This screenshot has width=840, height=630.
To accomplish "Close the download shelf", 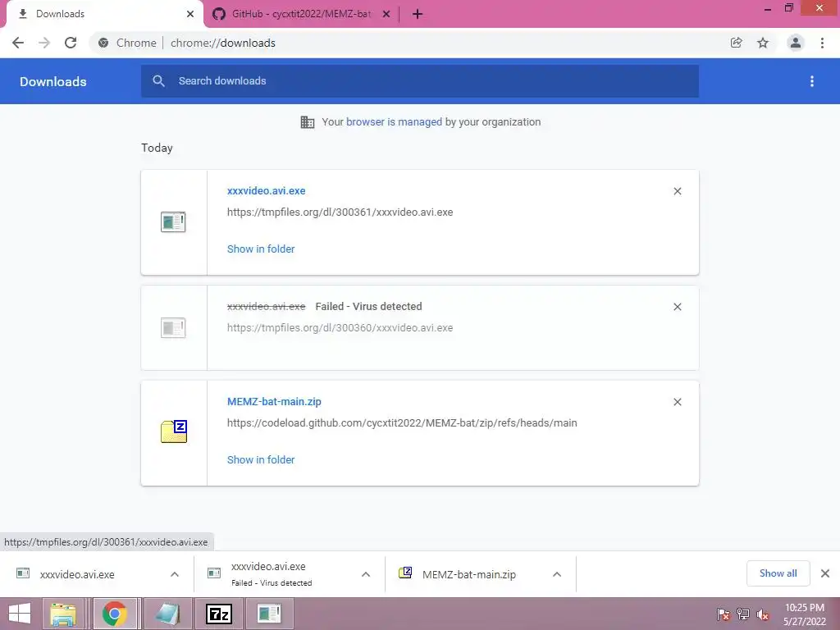I will tap(825, 573).
